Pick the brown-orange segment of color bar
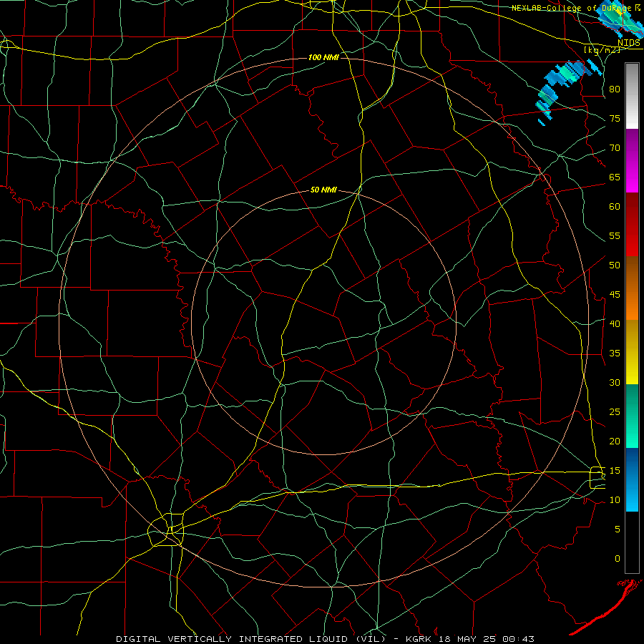Screen dimensions: 644x644 632,288
